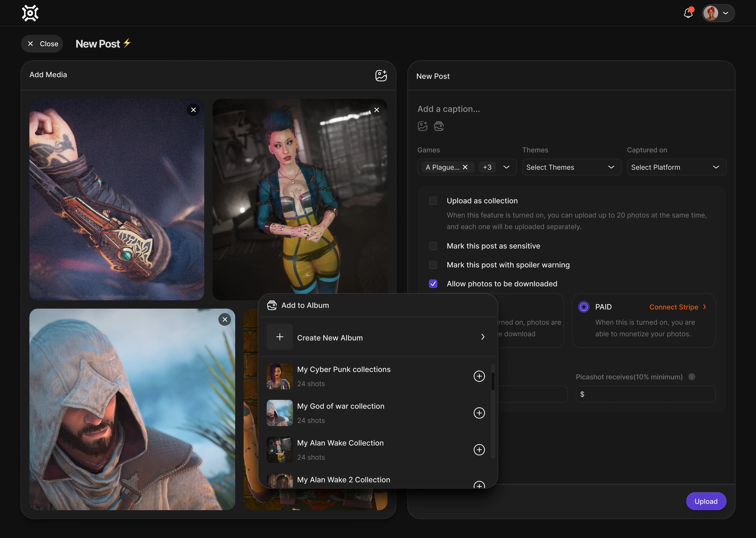The height and width of the screenshot is (538, 756).
Task: Click the Picashot receives info icon
Action: (x=691, y=377)
